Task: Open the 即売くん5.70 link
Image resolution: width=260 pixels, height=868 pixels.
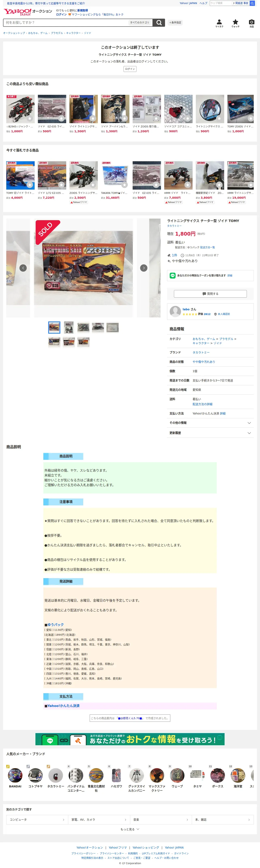Action: pos(130,718)
